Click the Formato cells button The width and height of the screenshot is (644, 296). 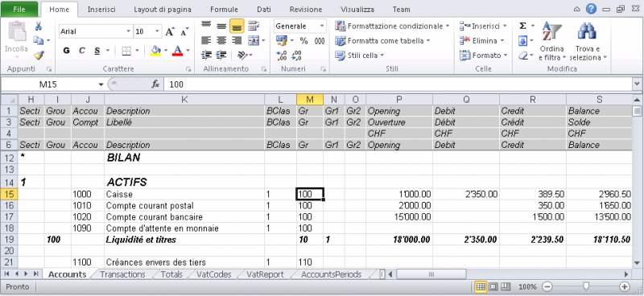coord(484,55)
